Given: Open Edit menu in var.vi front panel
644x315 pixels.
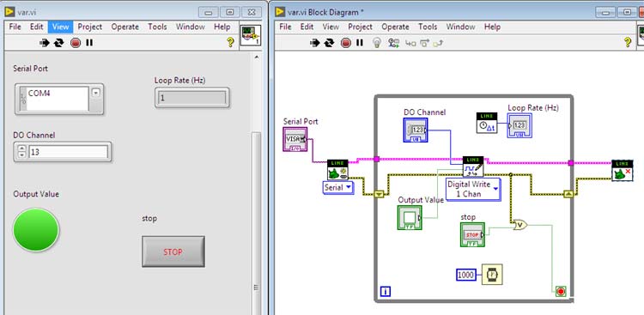Looking at the screenshot, I should click(x=36, y=27).
